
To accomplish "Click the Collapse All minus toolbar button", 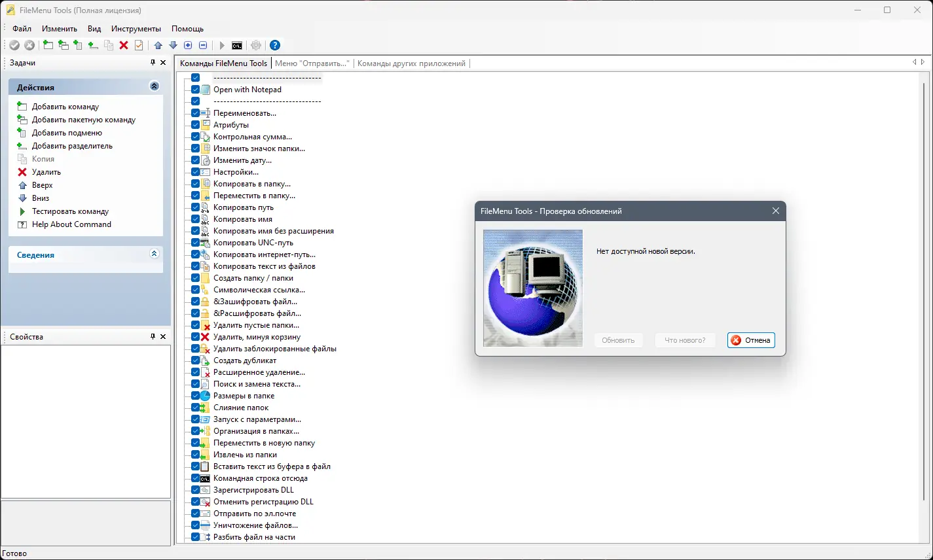I will point(203,45).
